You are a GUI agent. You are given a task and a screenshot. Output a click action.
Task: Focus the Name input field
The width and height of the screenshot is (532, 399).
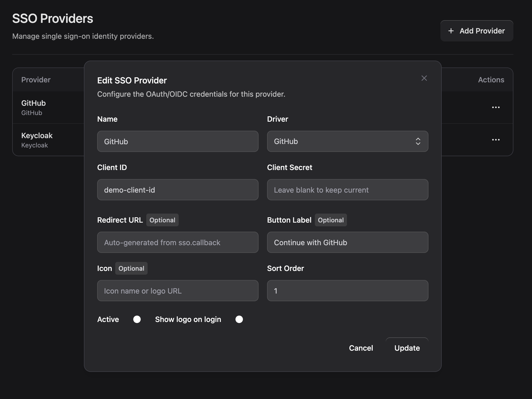[178, 141]
